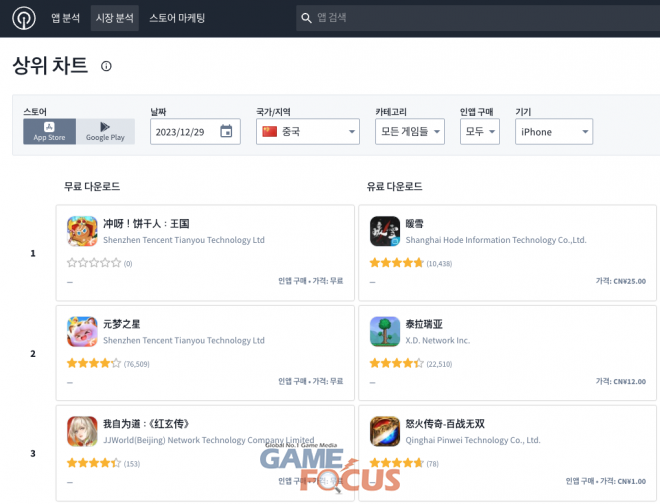660x504 pixels.
Task: Click the 怒火传奇-百战无双 app icon
Action: click(x=385, y=431)
